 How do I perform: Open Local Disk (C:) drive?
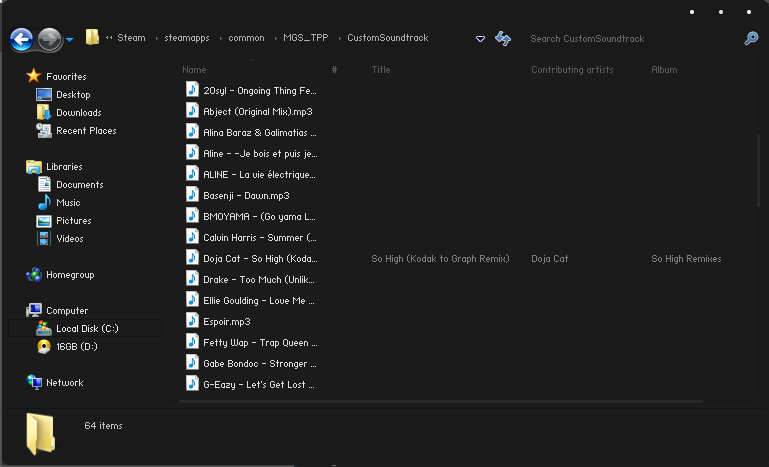pos(85,328)
